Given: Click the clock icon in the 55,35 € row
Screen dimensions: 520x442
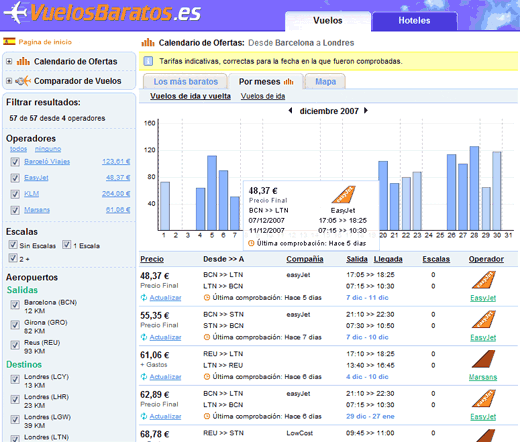Looking at the screenshot, I should [207, 337].
